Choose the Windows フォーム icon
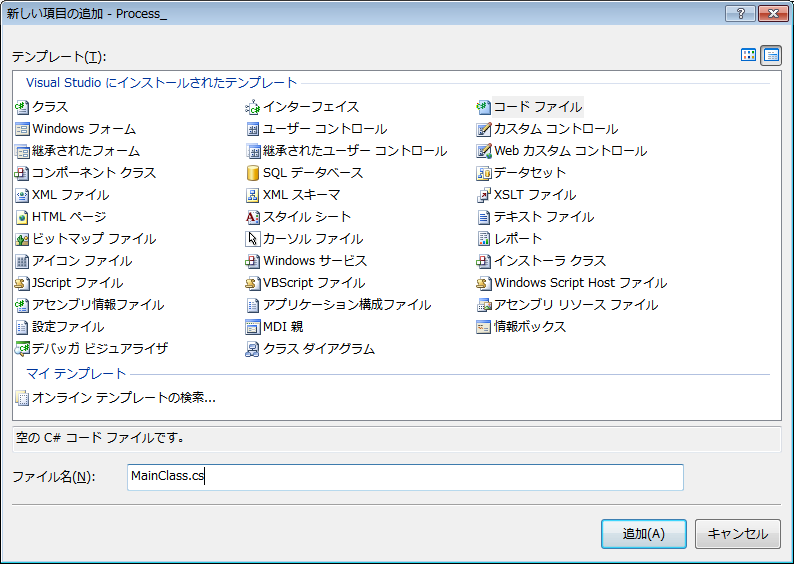 click(x=22, y=129)
